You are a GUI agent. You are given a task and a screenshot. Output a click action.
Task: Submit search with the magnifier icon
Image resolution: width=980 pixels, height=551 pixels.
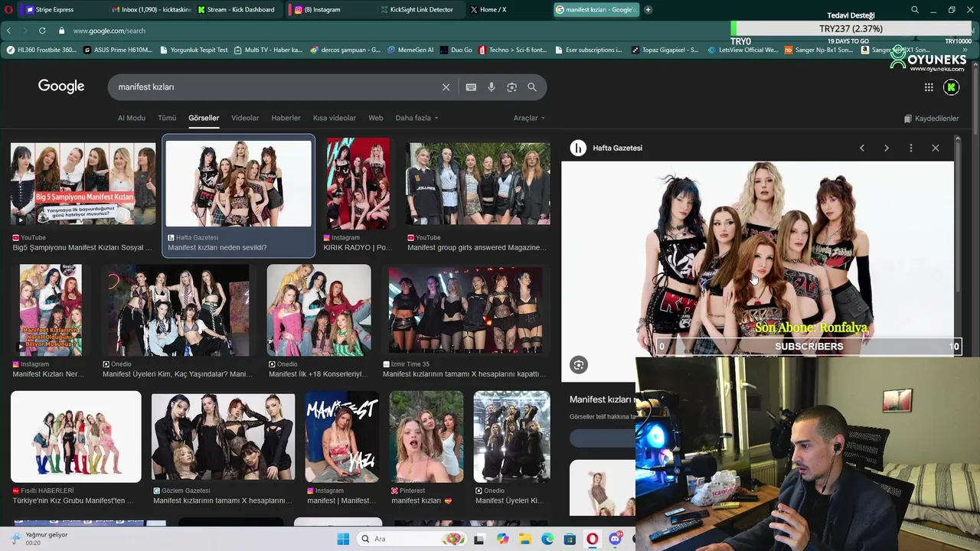coord(532,87)
